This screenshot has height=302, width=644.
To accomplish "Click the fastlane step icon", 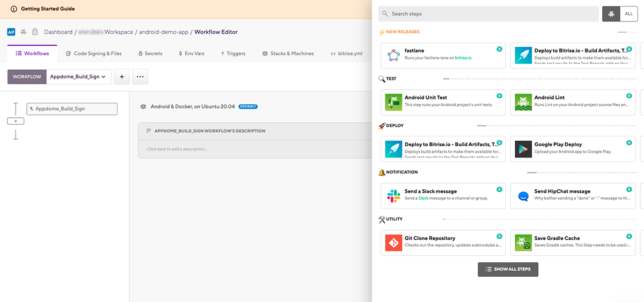I will [x=394, y=55].
